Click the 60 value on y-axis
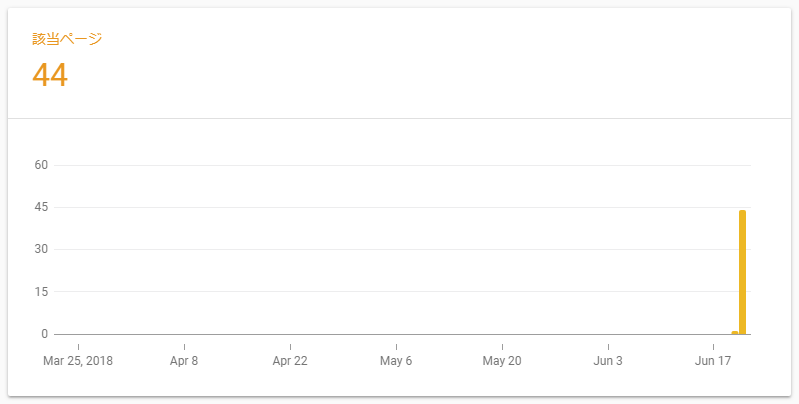Image resolution: width=799 pixels, height=404 pixels. click(x=42, y=165)
